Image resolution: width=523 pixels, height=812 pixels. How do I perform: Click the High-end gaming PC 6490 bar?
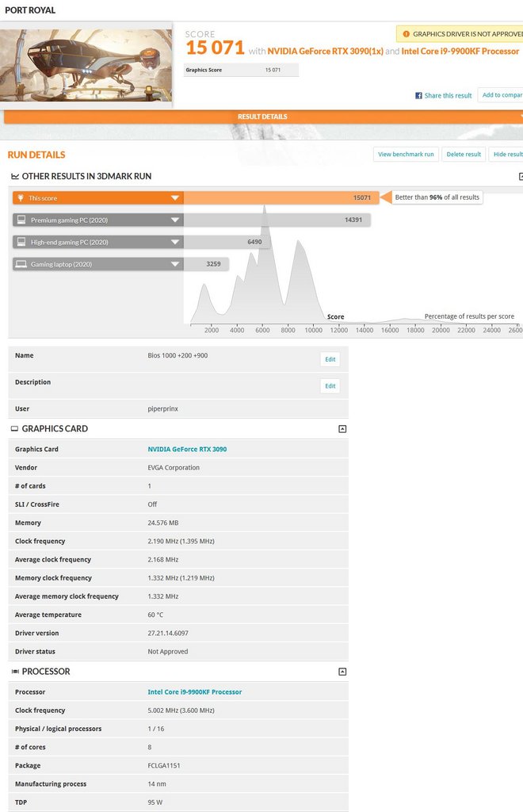pos(227,242)
